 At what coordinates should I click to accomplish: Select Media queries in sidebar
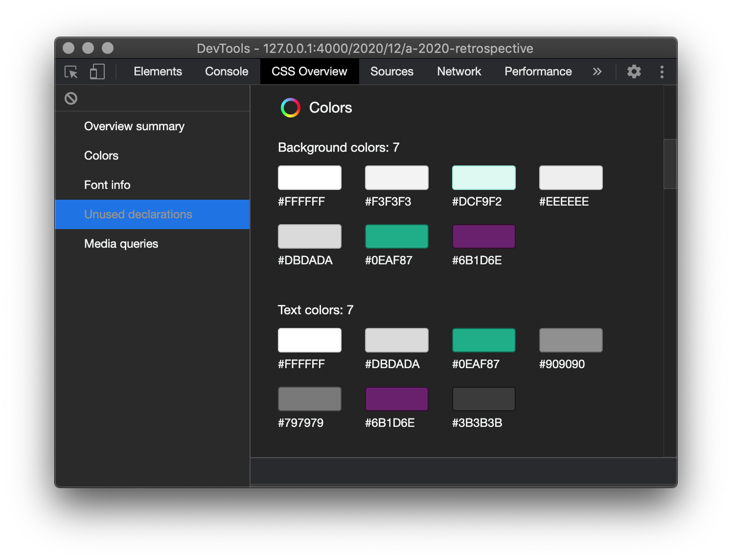(121, 244)
